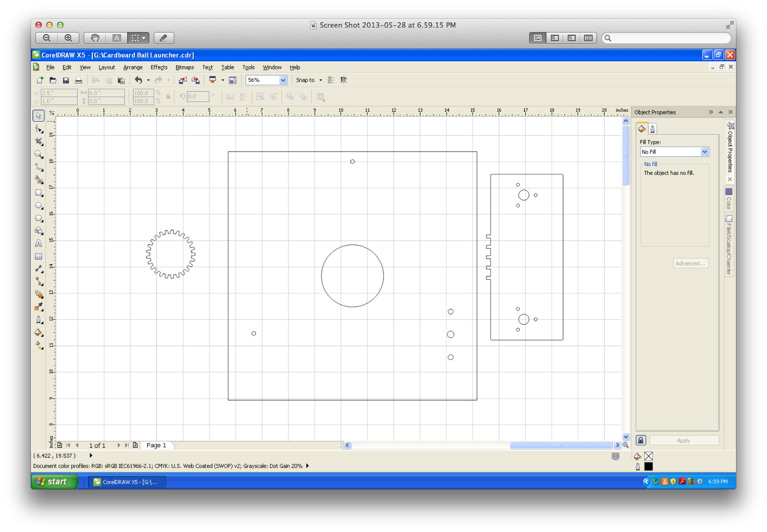Click the Undo arrow icon
This screenshot has height=532, width=767.
click(139, 80)
